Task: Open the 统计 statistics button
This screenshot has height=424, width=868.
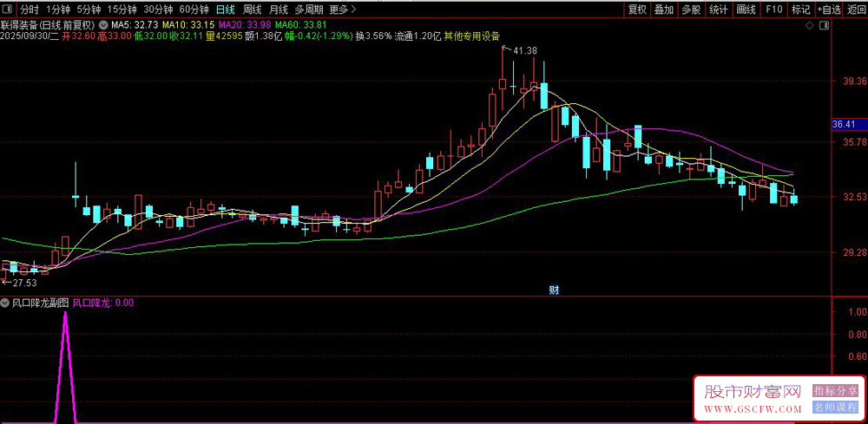Action: point(719,10)
